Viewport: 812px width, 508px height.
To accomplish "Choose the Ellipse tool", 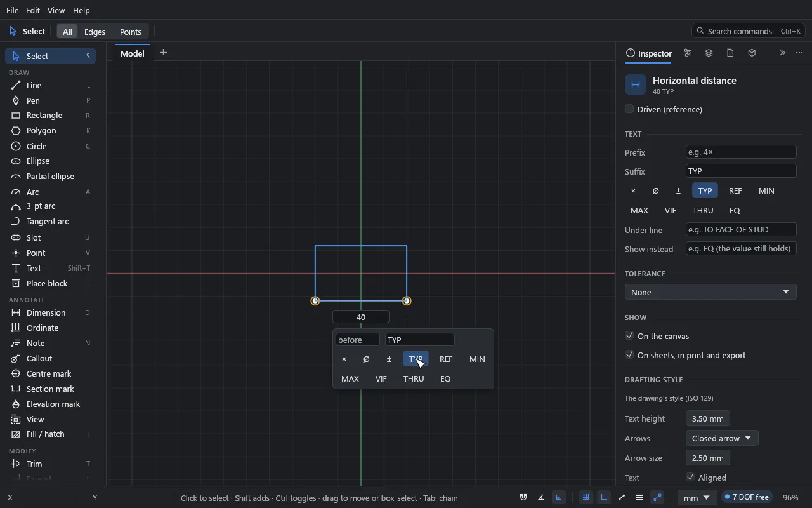I will [51, 161].
